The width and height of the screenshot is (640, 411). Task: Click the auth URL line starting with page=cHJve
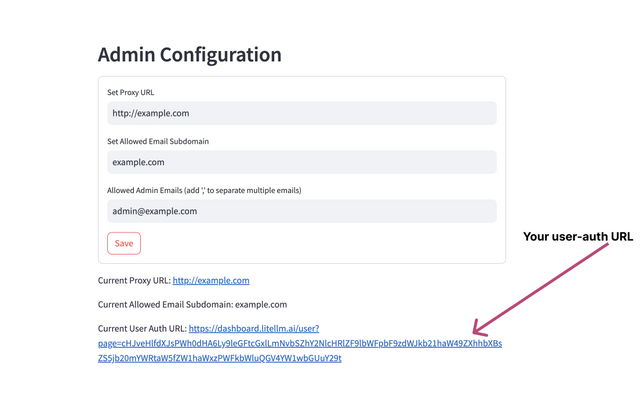300,343
